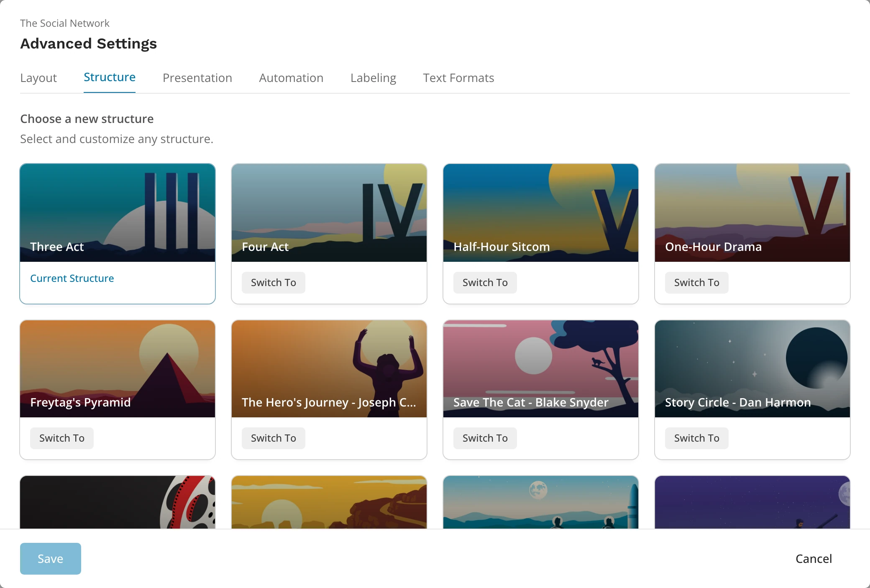Viewport: 870px width, 588px height.
Task: Pick The Hero's Journey thumbnail image
Action: pos(329,369)
